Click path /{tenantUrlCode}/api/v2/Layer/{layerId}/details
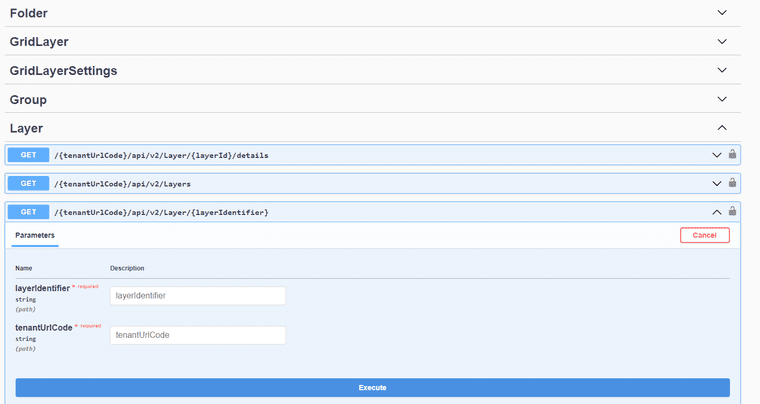Image resolution: width=760 pixels, height=404 pixels. coord(161,155)
